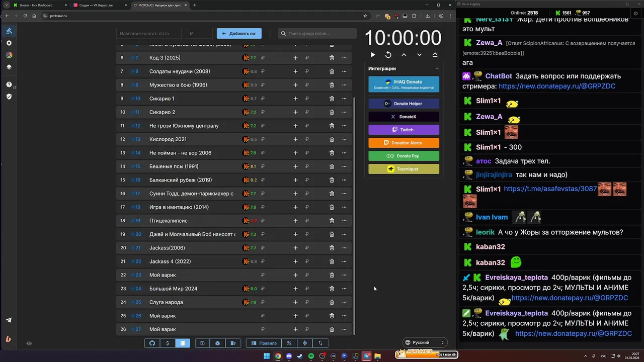Click the save archive bottom toolbar icon
Image resolution: width=644 pixels, height=362 pixels.
point(202,343)
